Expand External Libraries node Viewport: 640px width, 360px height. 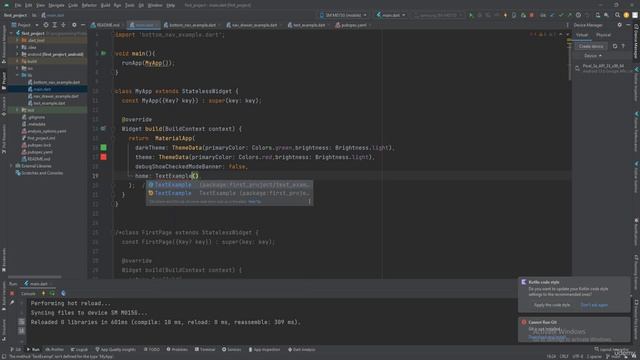11,166
